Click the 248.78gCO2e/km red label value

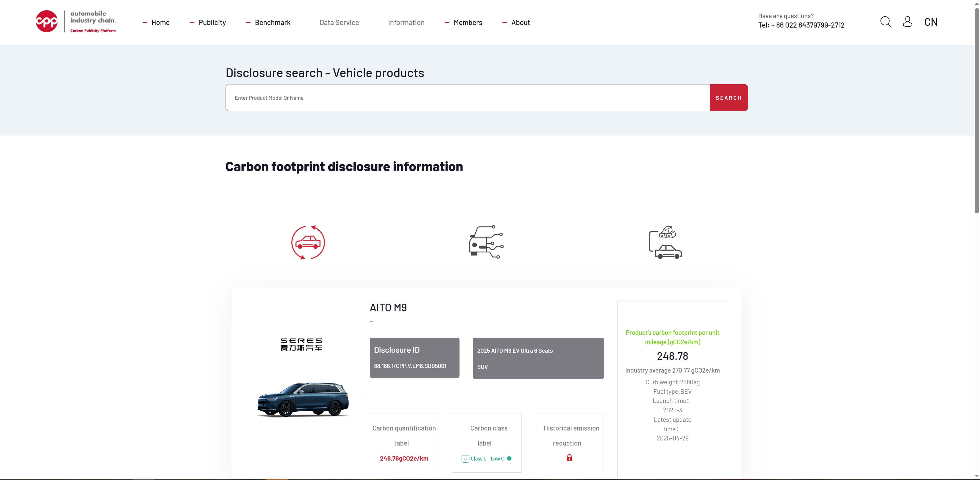tap(404, 459)
